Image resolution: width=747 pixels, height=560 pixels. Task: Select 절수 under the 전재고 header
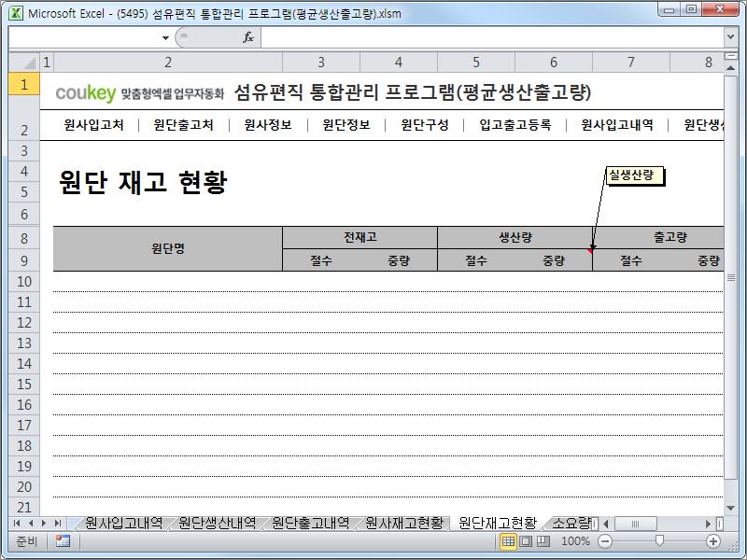tap(321, 260)
